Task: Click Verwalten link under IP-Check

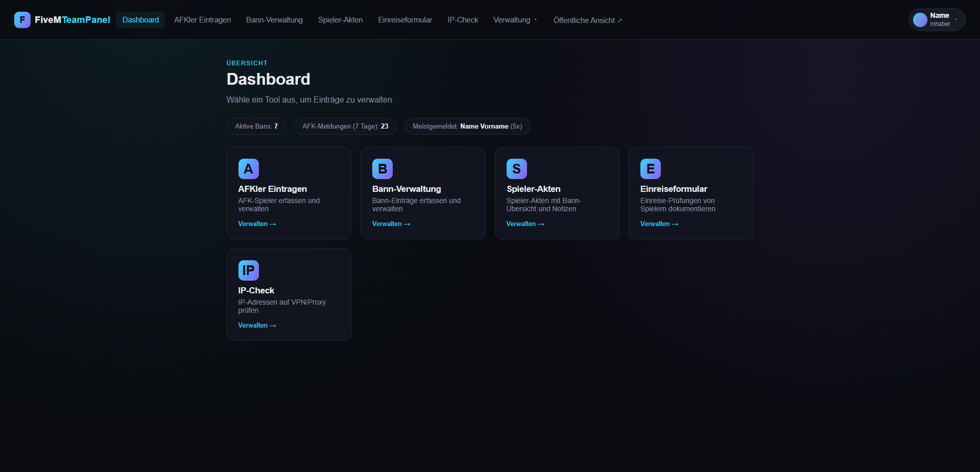Action: pos(257,326)
